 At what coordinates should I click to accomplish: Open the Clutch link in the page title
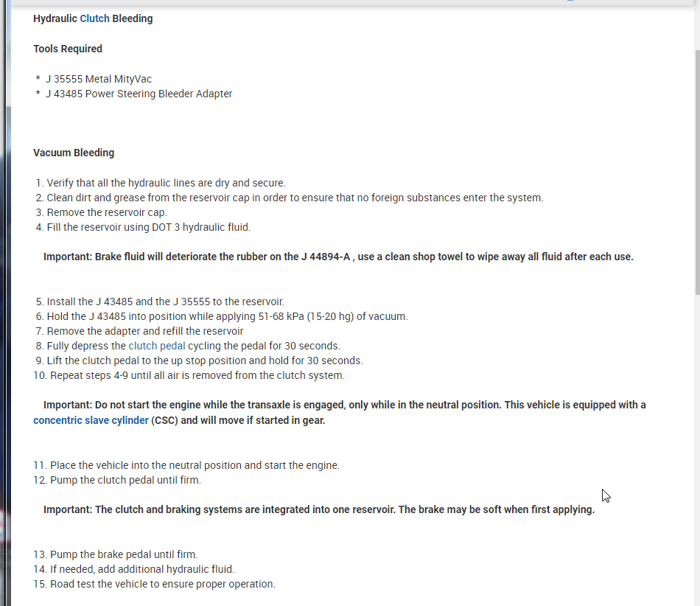coord(94,18)
